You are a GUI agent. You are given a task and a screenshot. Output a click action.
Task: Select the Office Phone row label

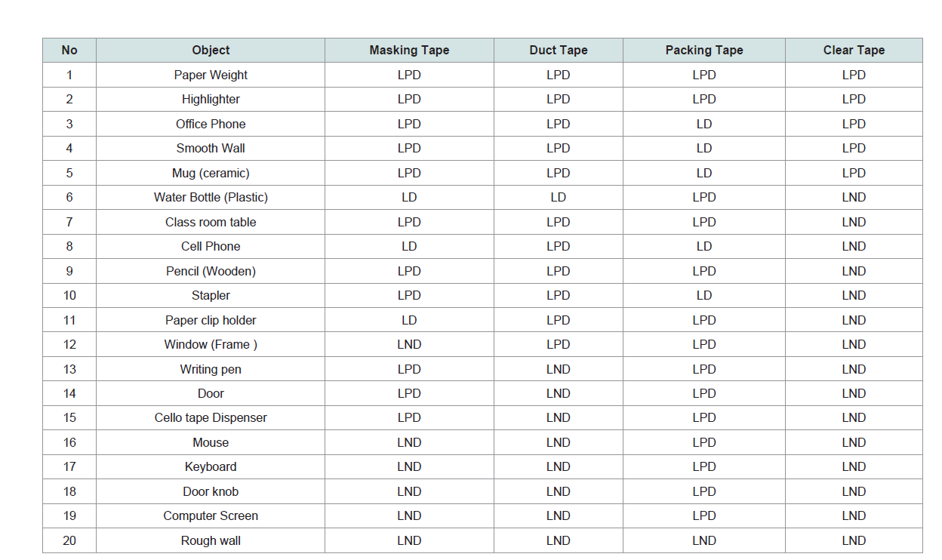click(x=211, y=124)
